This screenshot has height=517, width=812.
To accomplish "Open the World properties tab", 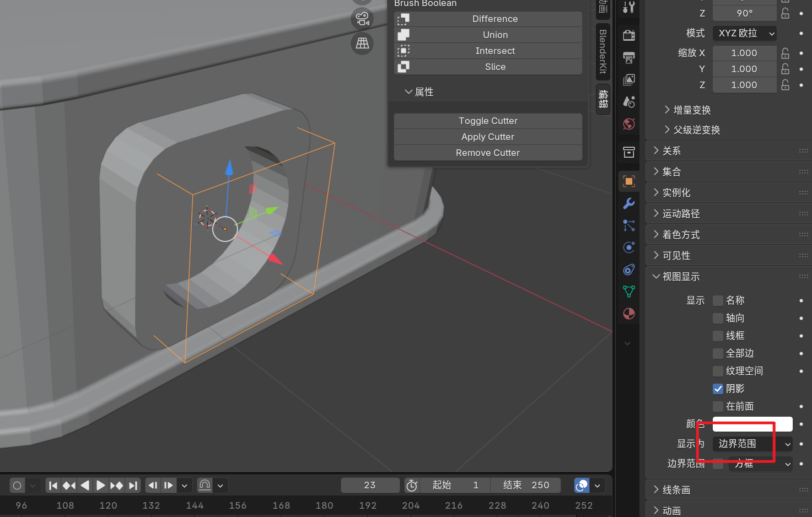I will click(628, 124).
